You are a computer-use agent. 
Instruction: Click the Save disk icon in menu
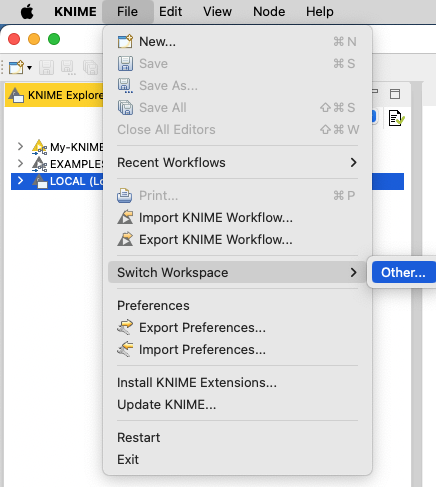(x=125, y=64)
